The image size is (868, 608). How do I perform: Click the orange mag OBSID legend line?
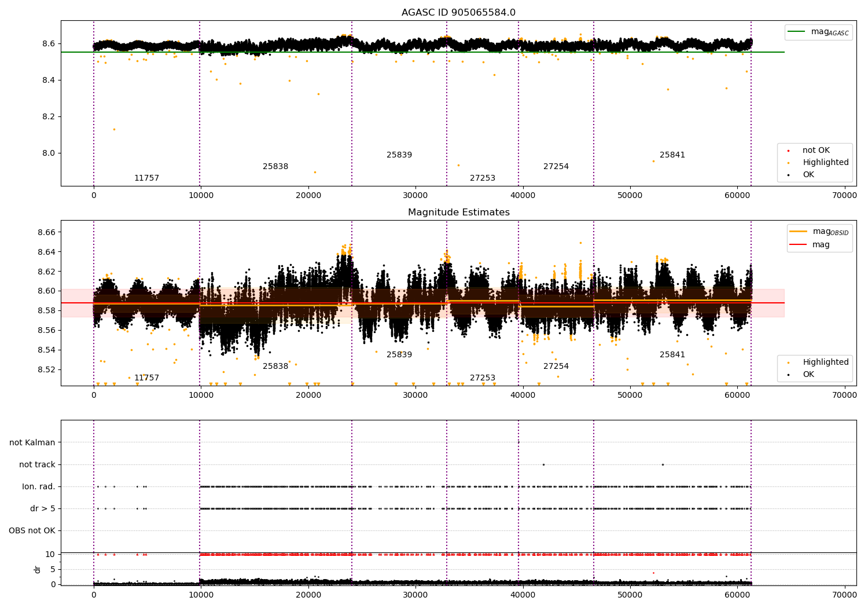(798, 232)
